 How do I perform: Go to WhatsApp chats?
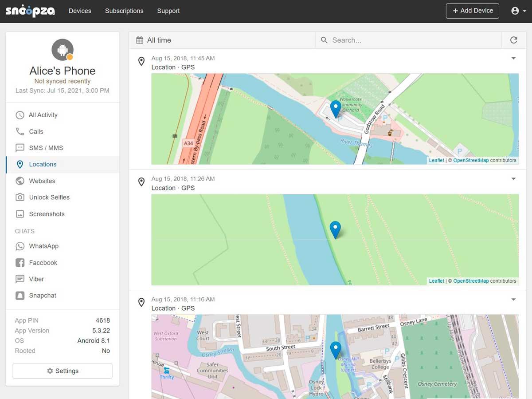[43, 246]
